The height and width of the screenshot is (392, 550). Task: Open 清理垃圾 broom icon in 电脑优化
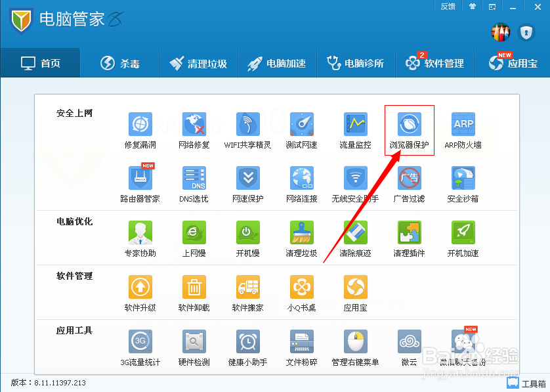pos(302,232)
